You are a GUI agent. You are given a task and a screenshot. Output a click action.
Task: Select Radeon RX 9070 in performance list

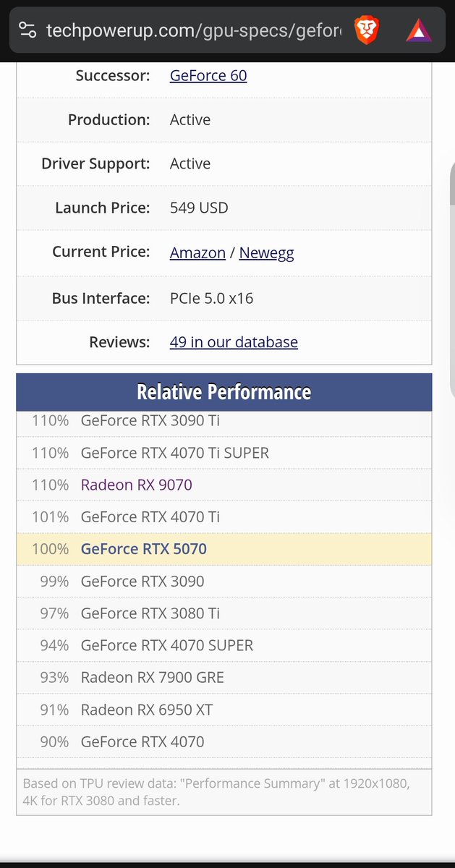point(137,485)
